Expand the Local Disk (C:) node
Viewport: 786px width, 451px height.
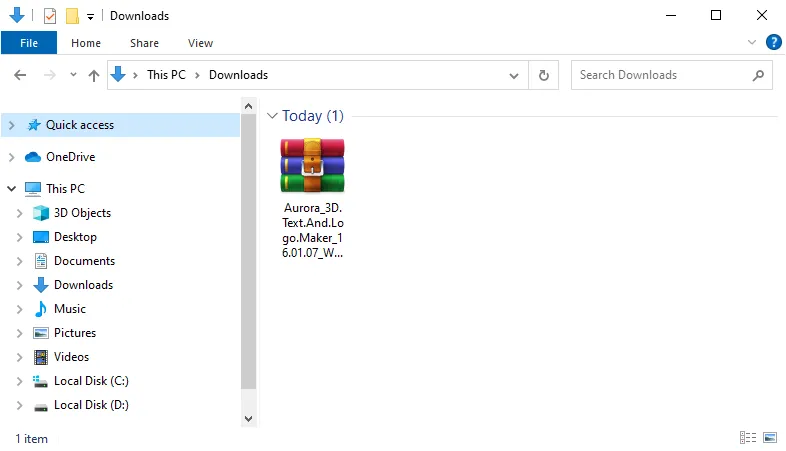point(20,382)
